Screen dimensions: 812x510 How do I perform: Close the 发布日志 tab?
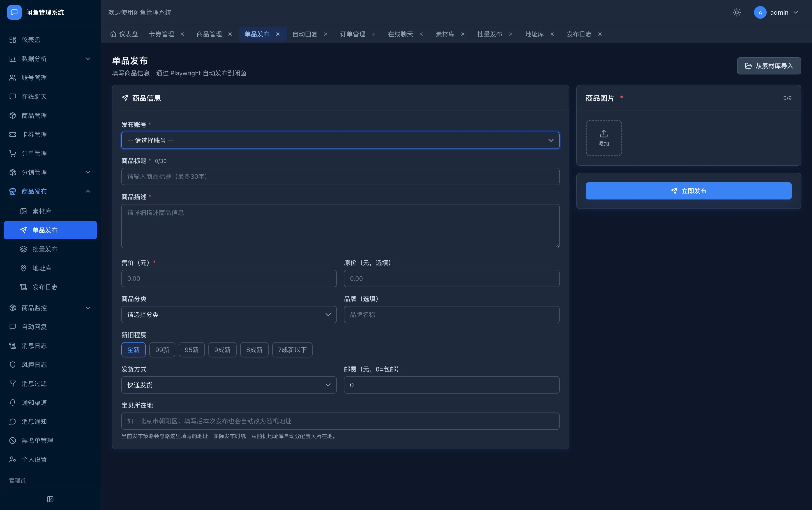point(600,34)
